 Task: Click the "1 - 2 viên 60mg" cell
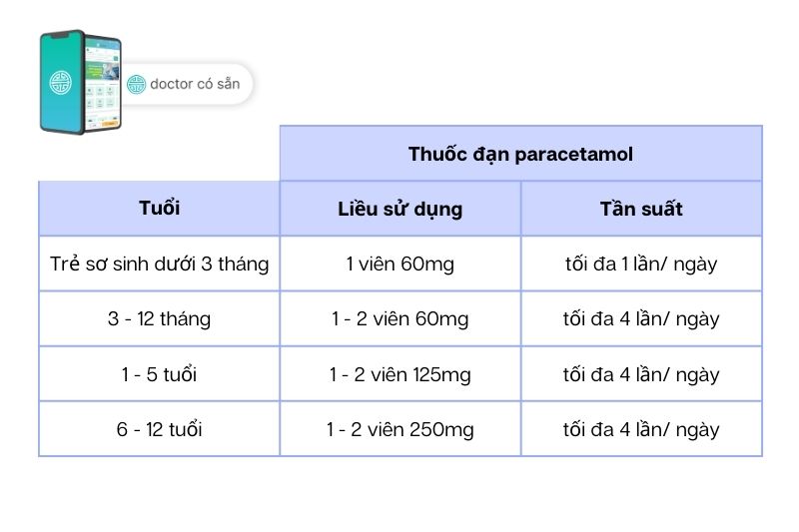[x=399, y=319]
